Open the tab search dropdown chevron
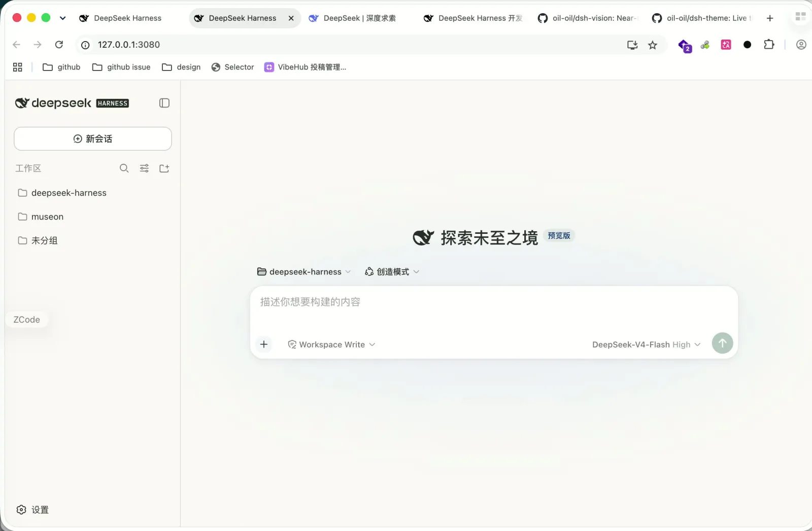 click(x=62, y=18)
